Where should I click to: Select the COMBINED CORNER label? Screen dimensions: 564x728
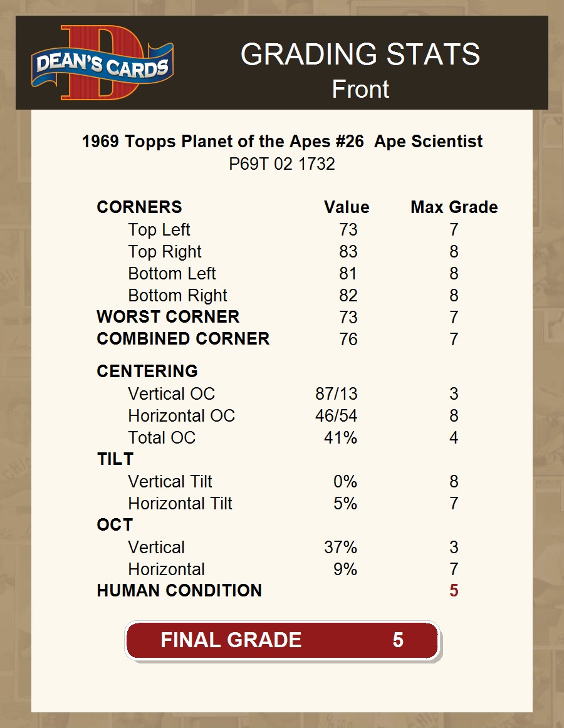pyautogui.click(x=183, y=339)
